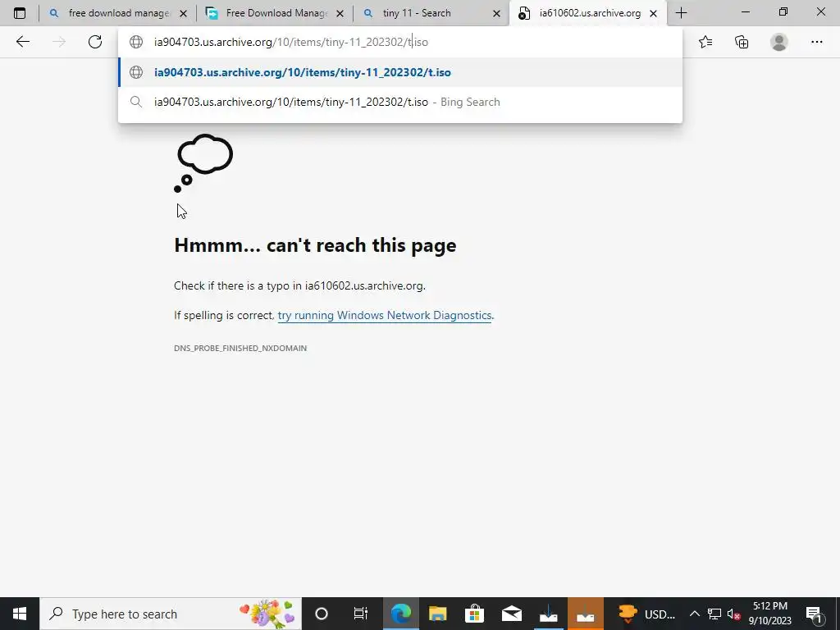The height and width of the screenshot is (630, 840).
Task: Open a new tab with plus button
Action: (682, 13)
